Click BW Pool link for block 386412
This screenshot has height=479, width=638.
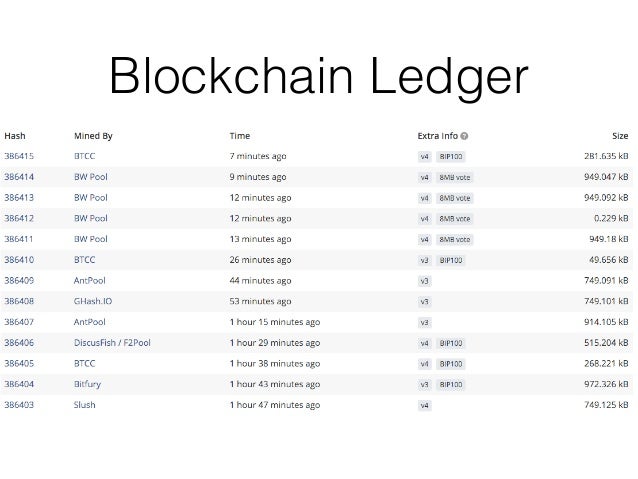[91, 219]
